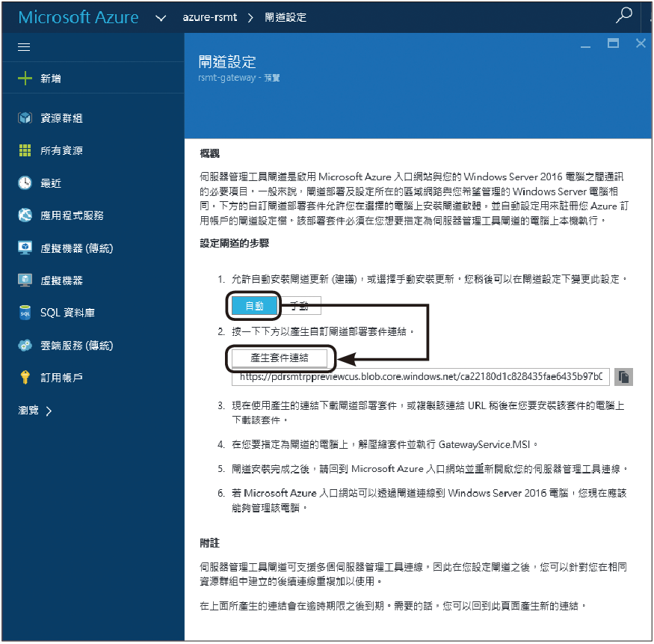
Task: Open 資源群組 cube icon
Action: 25,118
